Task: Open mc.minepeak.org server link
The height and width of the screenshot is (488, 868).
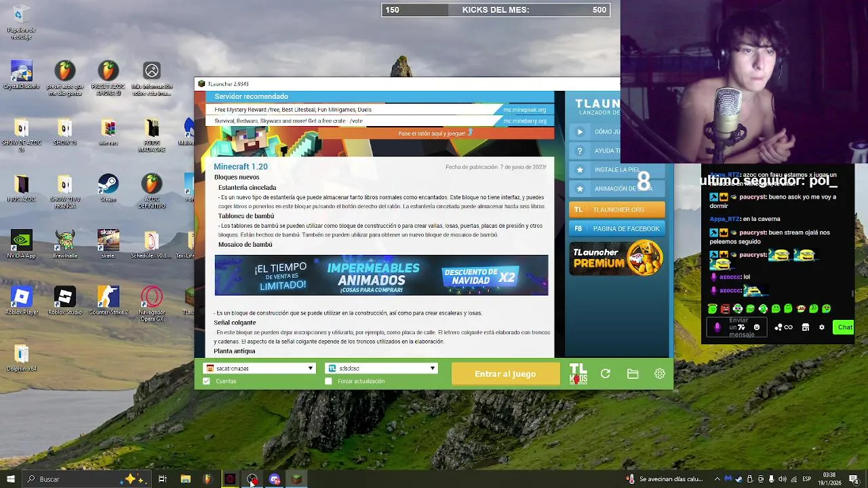Action: (x=524, y=109)
